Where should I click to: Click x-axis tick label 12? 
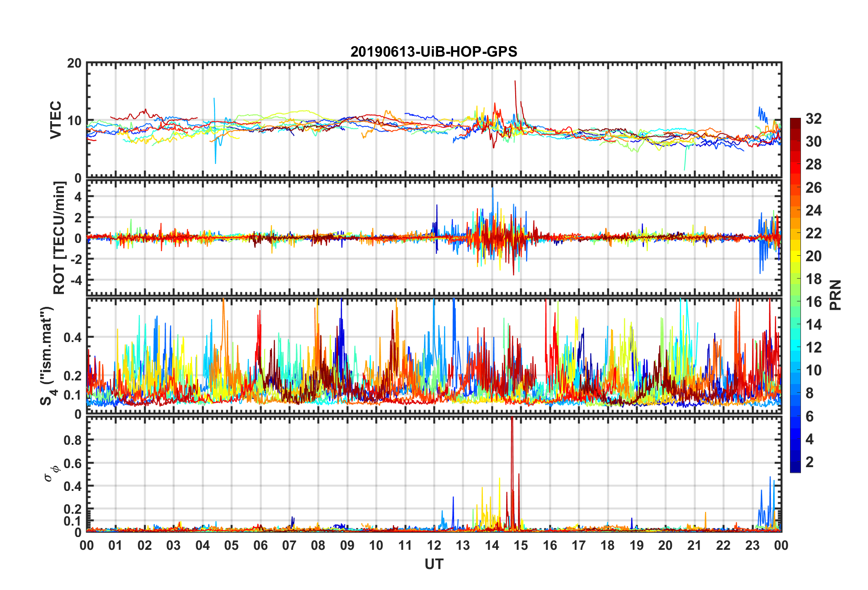click(434, 545)
